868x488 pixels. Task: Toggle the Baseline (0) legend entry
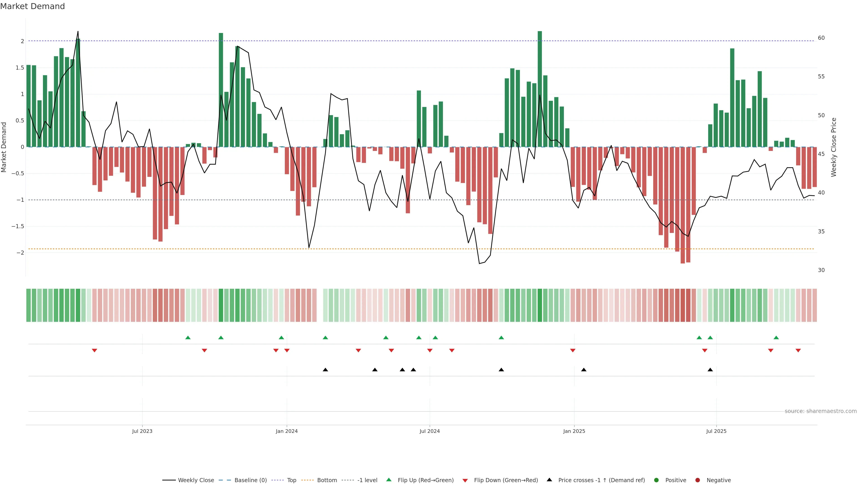click(x=250, y=480)
